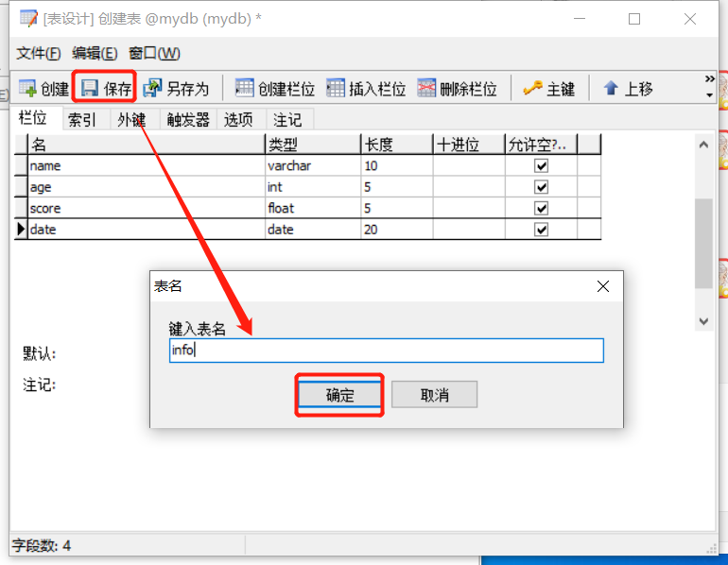This screenshot has height=565, width=728.
Task: Click the table design window title icon
Action: pos(28,19)
